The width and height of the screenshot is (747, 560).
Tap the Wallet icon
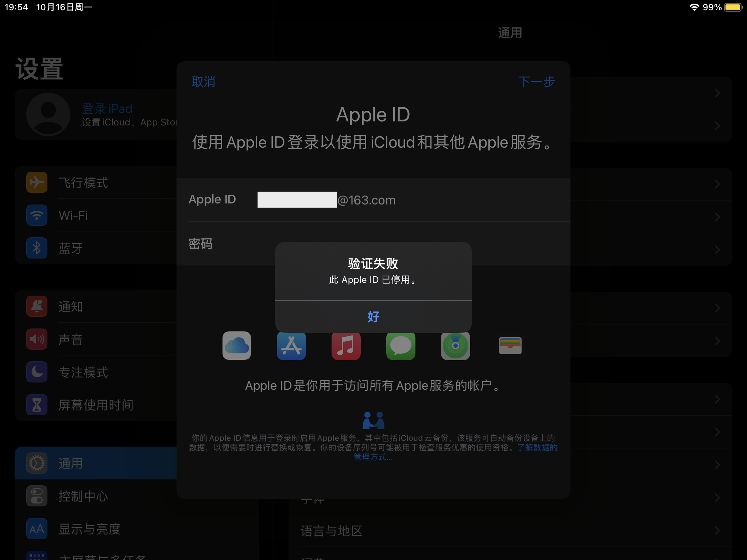coord(510,346)
